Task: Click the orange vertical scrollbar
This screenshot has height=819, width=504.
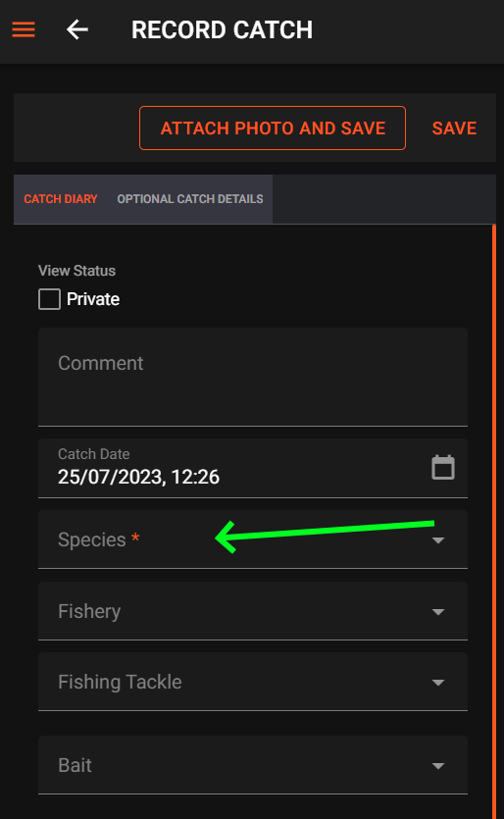Action: tap(493, 521)
